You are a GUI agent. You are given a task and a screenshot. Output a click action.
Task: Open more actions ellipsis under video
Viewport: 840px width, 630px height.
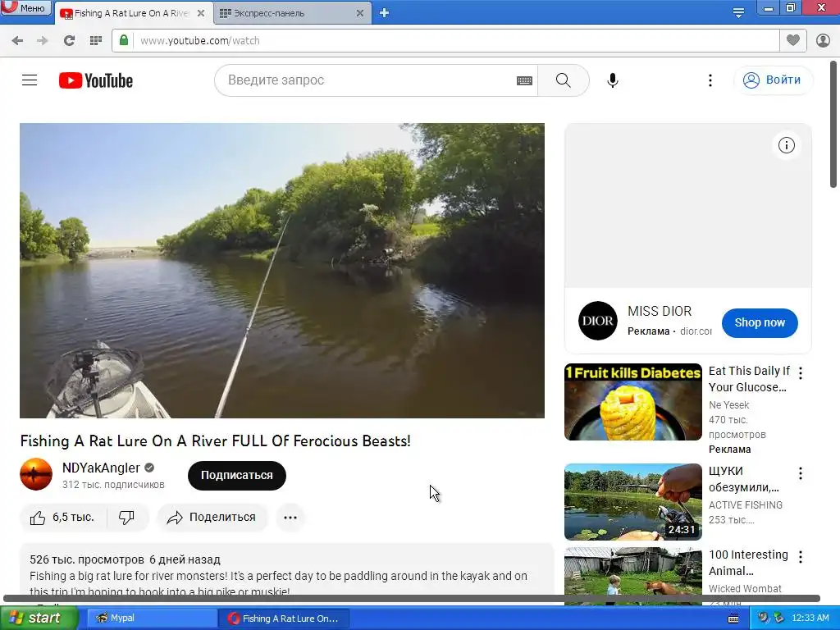click(x=290, y=518)
